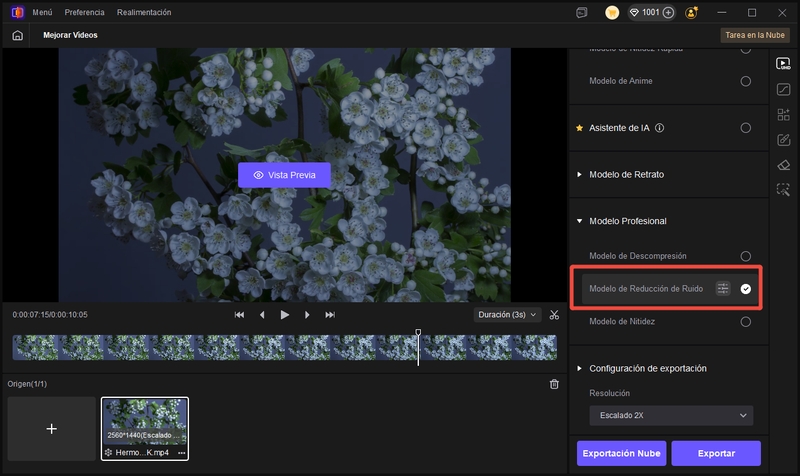Open Tarea en la Nube
Image resolution: width=800 pixels, height=476 pixels.
point(755,35)
